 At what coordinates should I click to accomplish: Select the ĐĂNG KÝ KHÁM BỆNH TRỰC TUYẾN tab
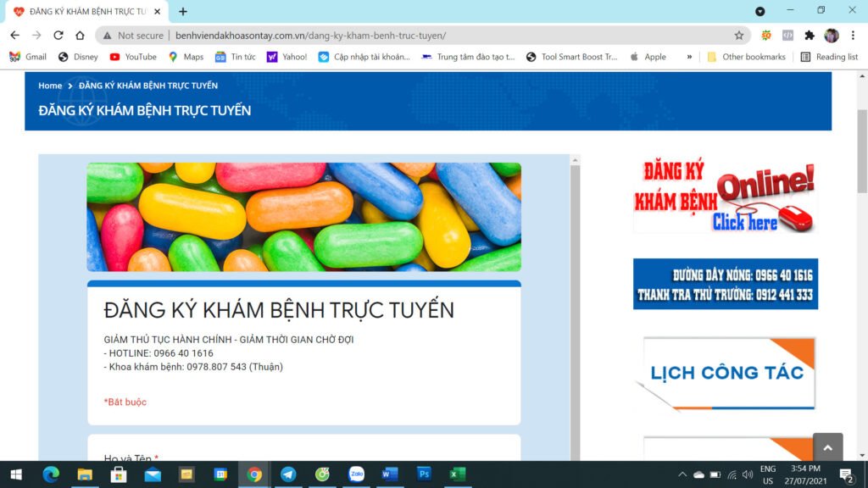(85, 11)
